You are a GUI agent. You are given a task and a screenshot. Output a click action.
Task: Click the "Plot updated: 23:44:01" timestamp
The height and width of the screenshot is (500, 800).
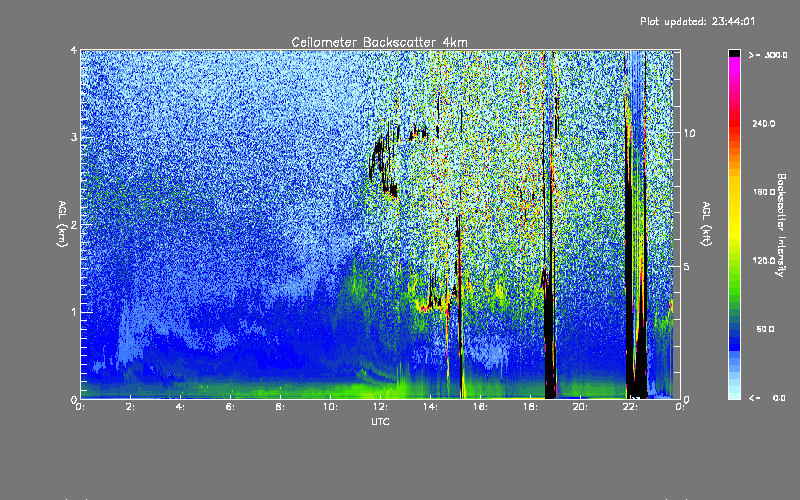click(697, 21)
